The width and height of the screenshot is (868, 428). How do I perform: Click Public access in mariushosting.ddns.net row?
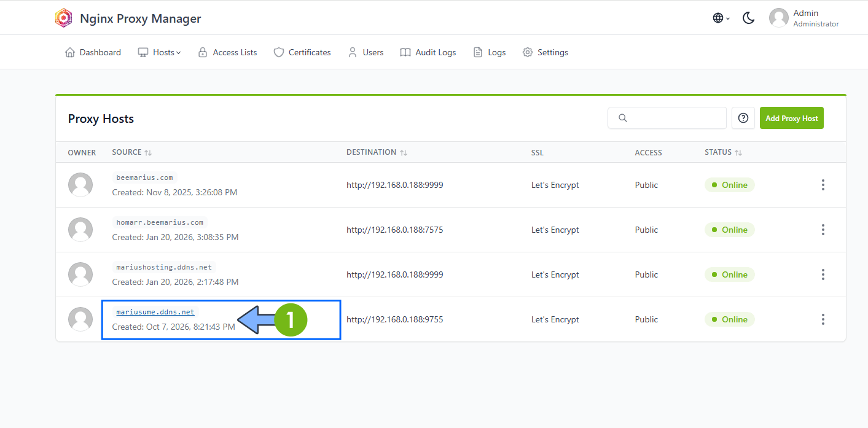point(646,274)
